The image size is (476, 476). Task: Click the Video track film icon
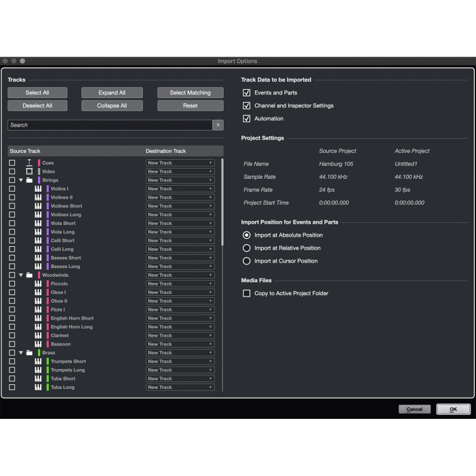click(x=29, y=171)
